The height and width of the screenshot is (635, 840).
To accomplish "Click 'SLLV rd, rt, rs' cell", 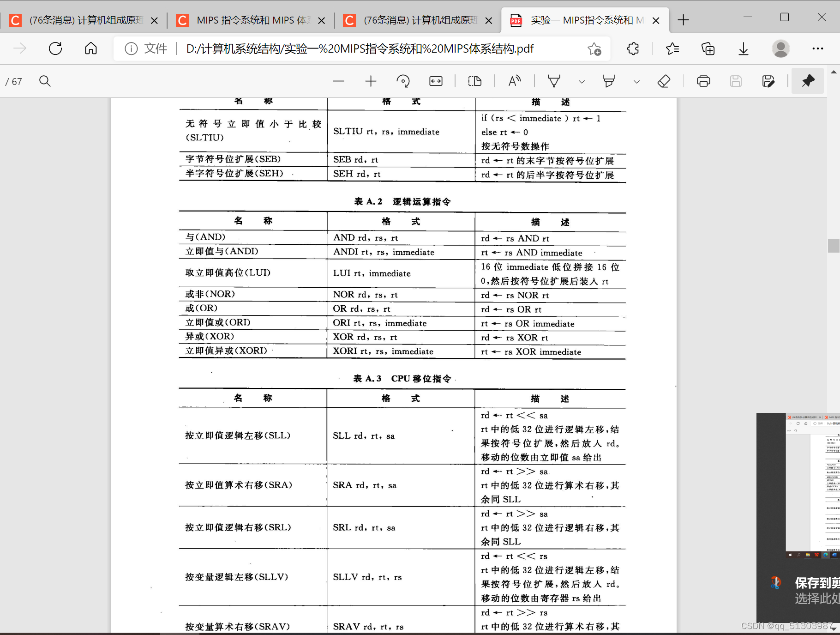I will pyautogui.click(x=367, y=577).
